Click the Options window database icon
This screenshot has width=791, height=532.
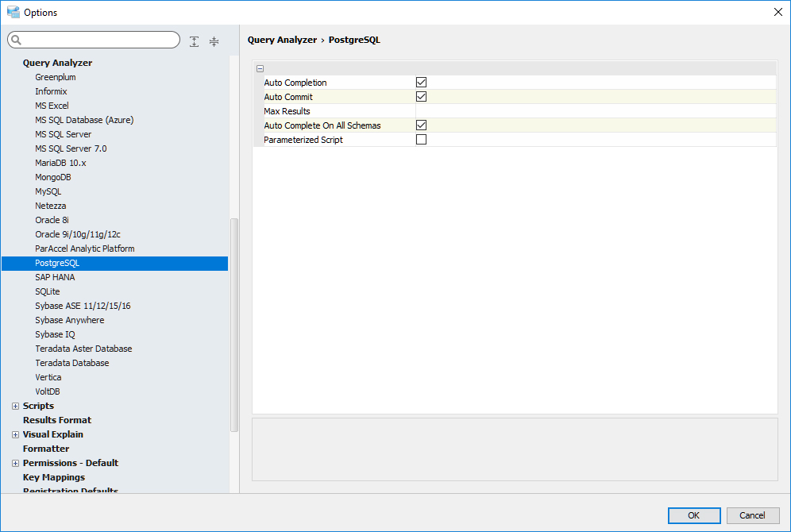13,12
